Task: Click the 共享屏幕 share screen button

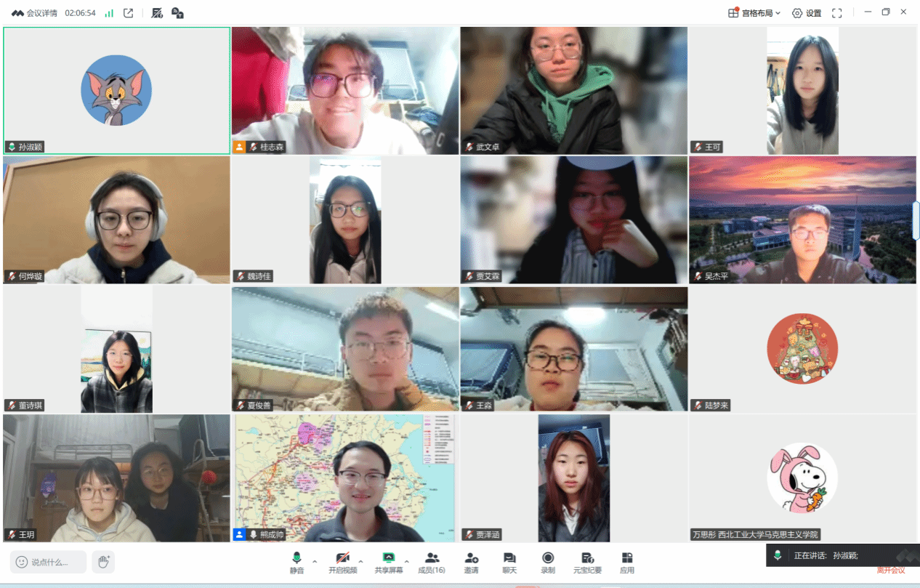Action: pyautogui.click(x=388, y=562)
